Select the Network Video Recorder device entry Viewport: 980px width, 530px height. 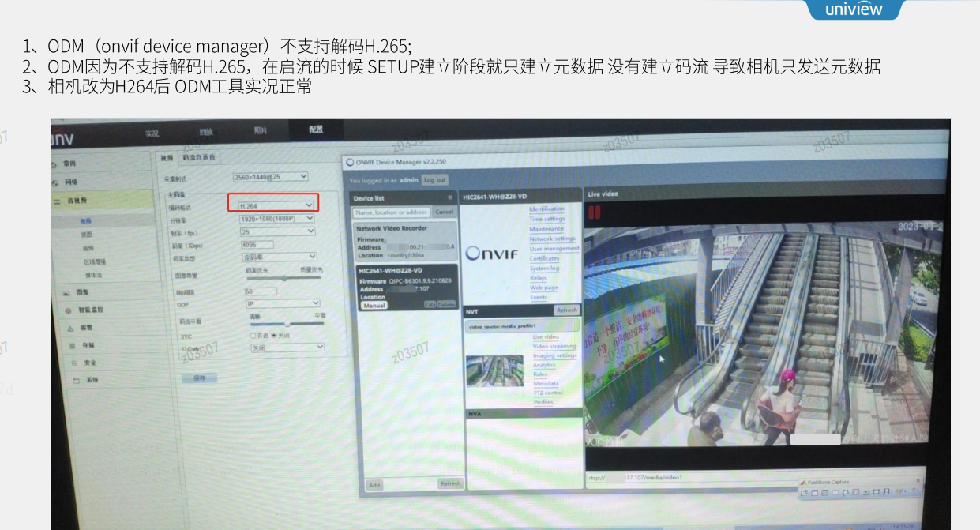pyautogui.click(x=406, y=241)
